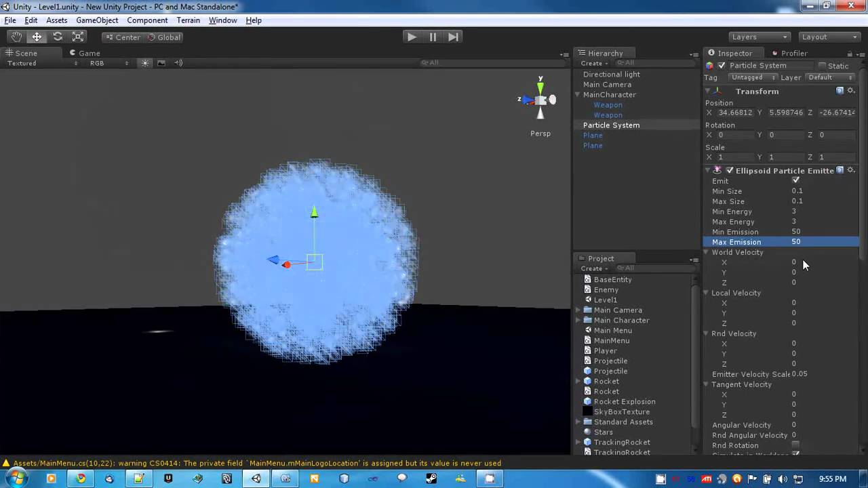Viewport: 868px width, 488px height.
Task: Open the Windows Start menu
Action: (x=16, y=479)
